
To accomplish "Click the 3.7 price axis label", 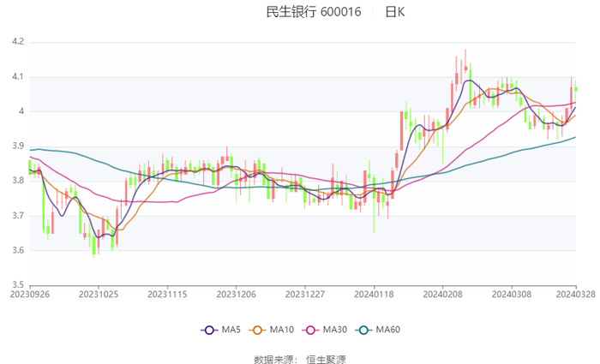I will pos(18,216).
